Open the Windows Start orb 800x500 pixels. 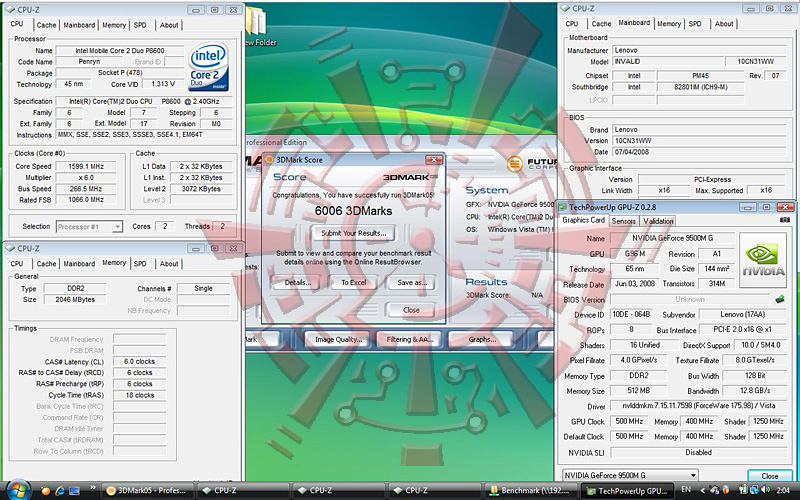tap(18, 491)
